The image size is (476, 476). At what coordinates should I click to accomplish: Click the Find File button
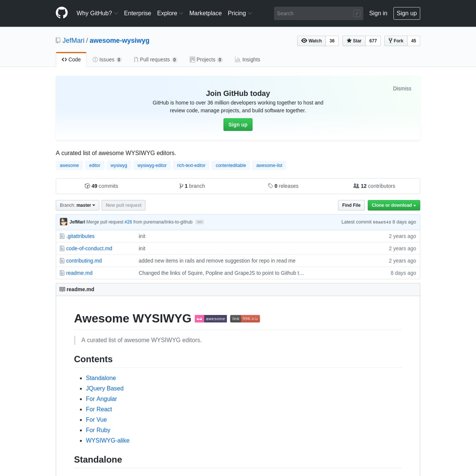click(351, 205)
